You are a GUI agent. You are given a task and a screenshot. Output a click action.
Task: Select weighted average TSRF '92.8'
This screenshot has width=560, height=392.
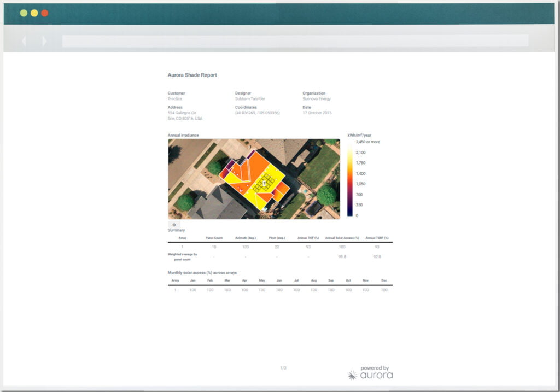pyautogui.click(x=377, y=257)
